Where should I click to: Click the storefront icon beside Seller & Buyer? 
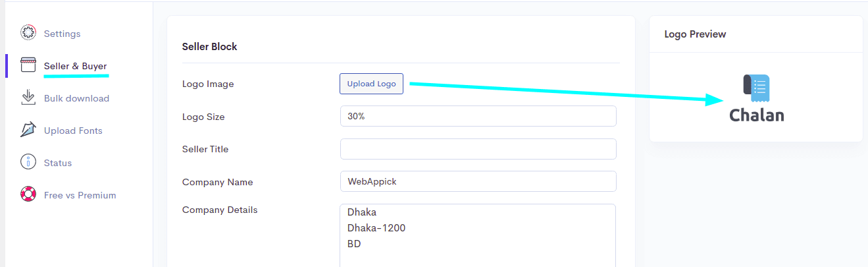point(28,65)
